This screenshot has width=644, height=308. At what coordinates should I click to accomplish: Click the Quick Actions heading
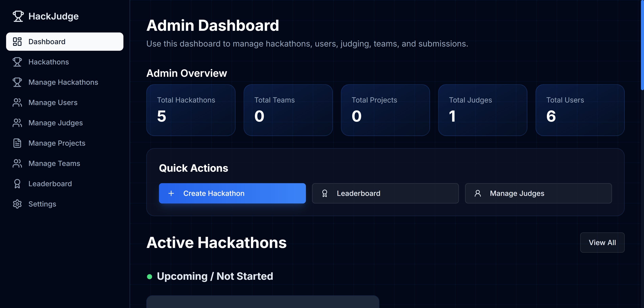tap(194, 168)
